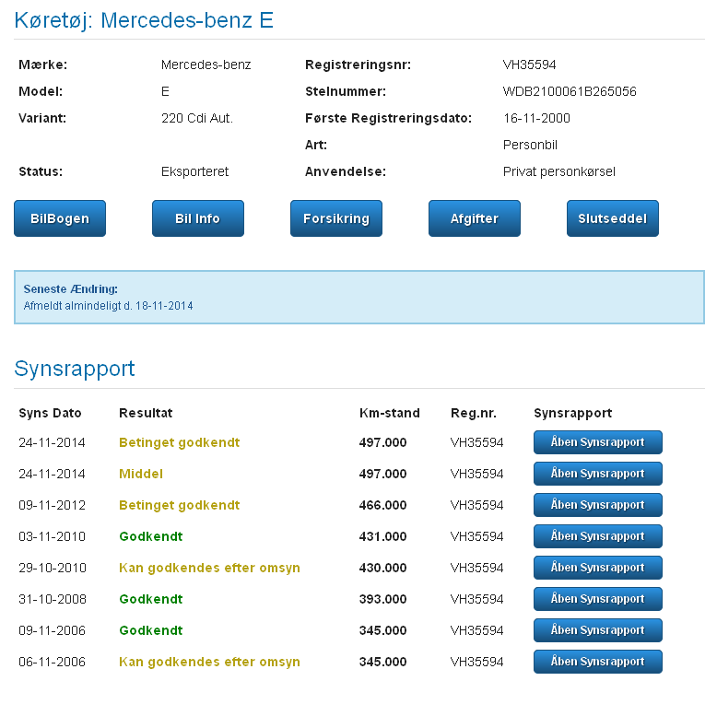Open Synsrapport for the Middel result row
The width and height of the screenshot is (717, 728).
(x=598, y=474)
